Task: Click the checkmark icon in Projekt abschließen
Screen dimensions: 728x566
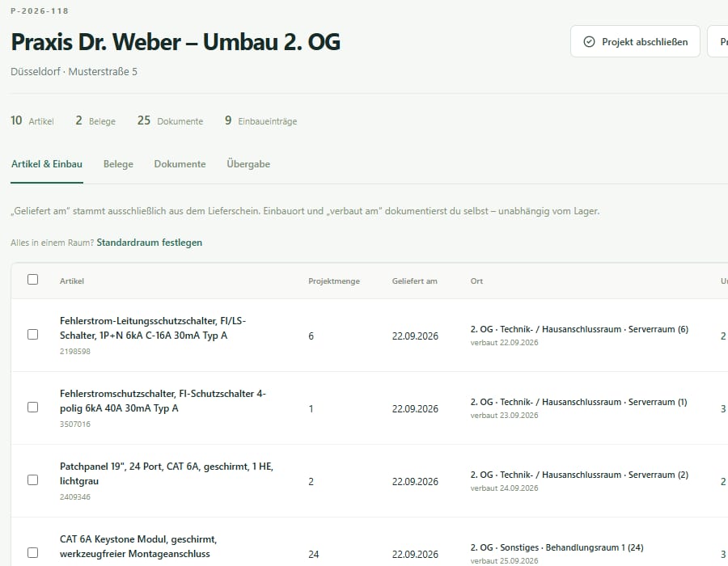Action: point(589,42)
